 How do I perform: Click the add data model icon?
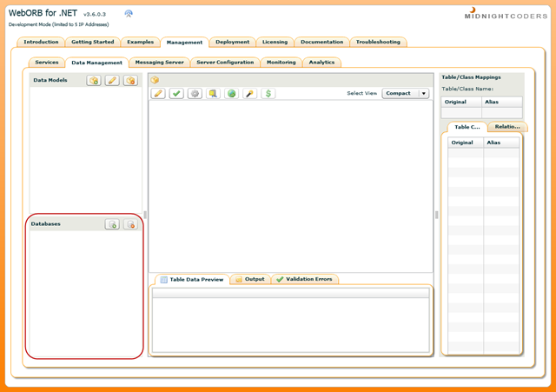(94, 81)
